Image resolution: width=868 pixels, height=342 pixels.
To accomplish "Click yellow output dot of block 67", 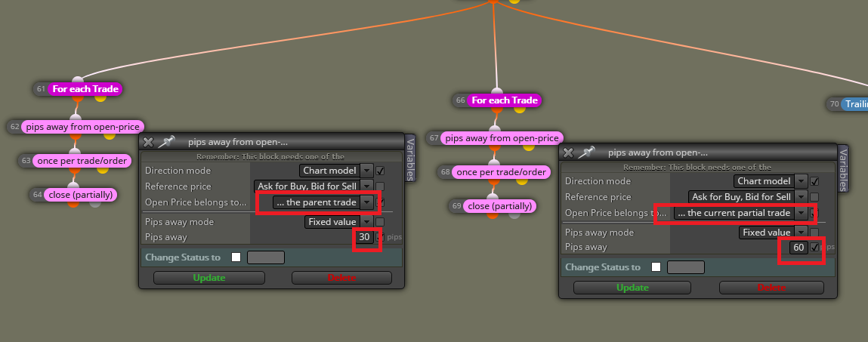I will 529,146.
